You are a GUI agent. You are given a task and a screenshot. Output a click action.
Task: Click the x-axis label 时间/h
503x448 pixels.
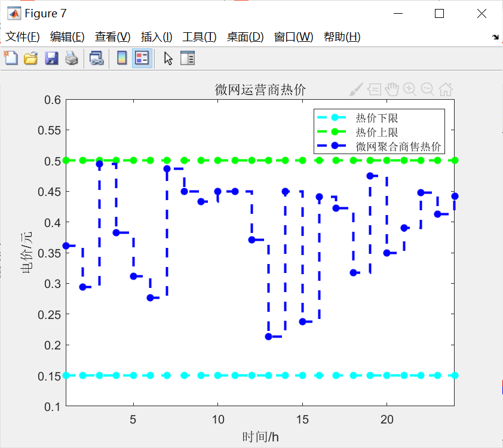pyautogui.click(x=260, y=437)
